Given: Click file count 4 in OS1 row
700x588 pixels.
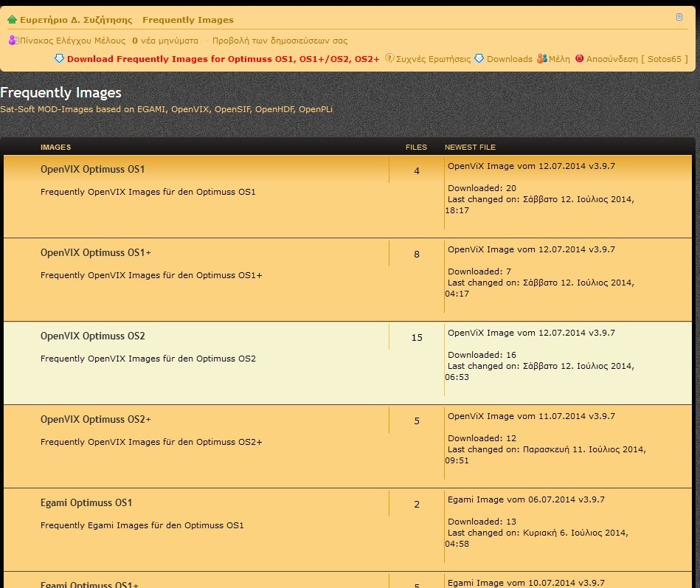Looking at the screenshot, I should (x=417, y=171).
